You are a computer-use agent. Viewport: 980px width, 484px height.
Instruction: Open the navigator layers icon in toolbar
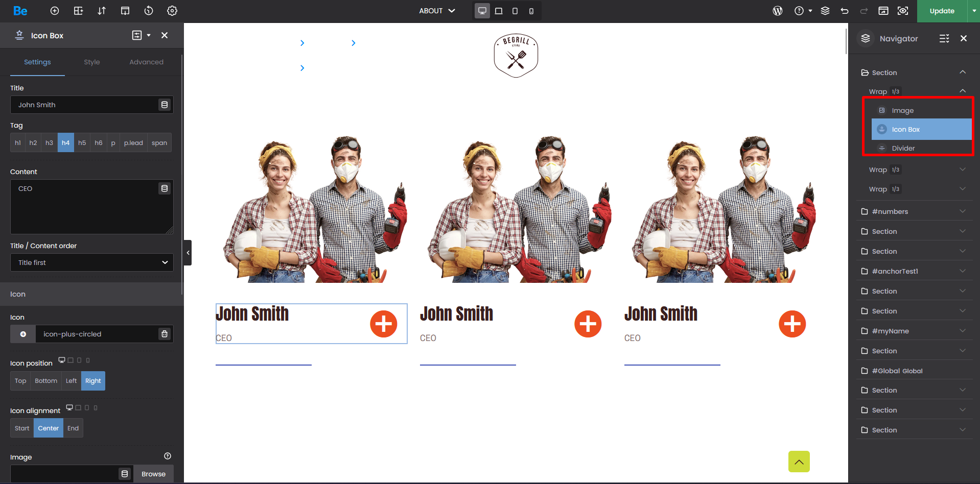825,11
